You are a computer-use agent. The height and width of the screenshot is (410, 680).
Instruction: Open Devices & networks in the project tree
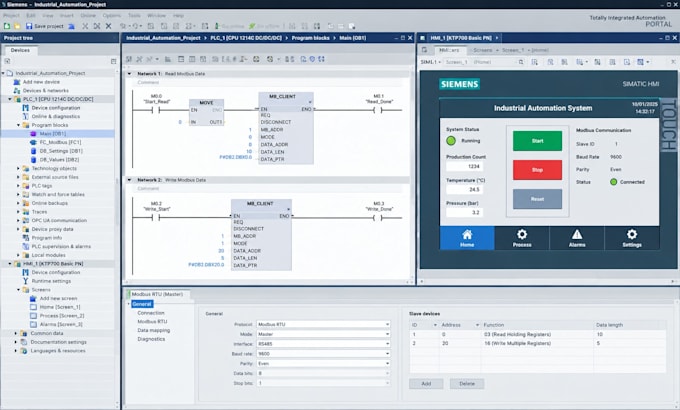[46, 91]
